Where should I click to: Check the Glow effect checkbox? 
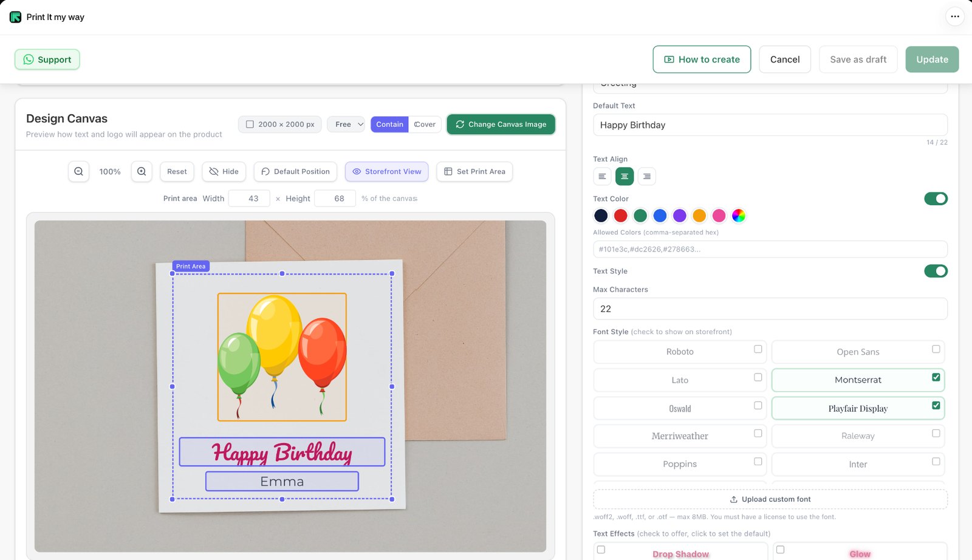point(781,550)
